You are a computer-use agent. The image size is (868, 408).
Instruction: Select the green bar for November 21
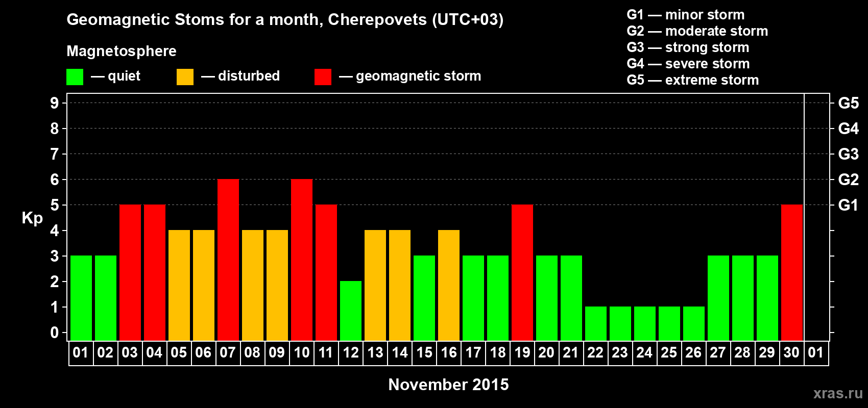pyautogui.click(x=571, y=298)
